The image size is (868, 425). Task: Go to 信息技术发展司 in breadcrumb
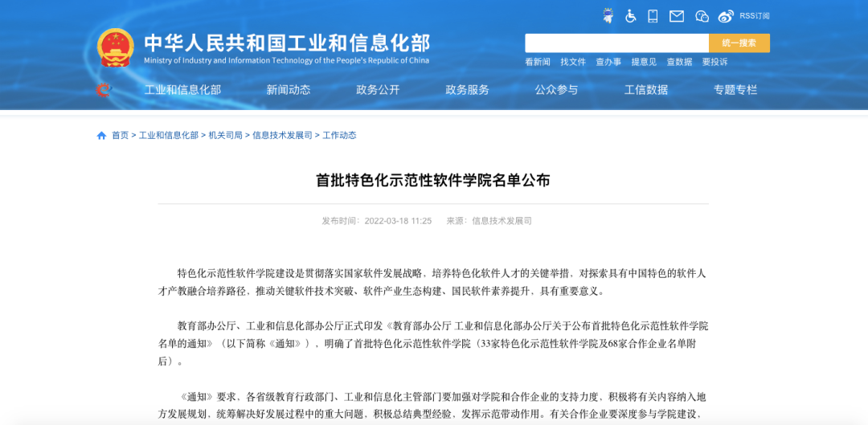(x=282, y=136)
